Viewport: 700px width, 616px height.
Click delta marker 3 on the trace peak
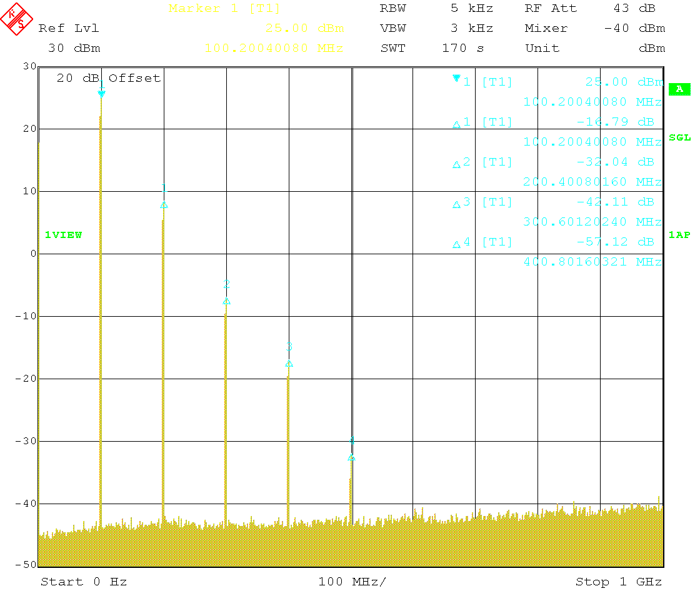point(289,364)
